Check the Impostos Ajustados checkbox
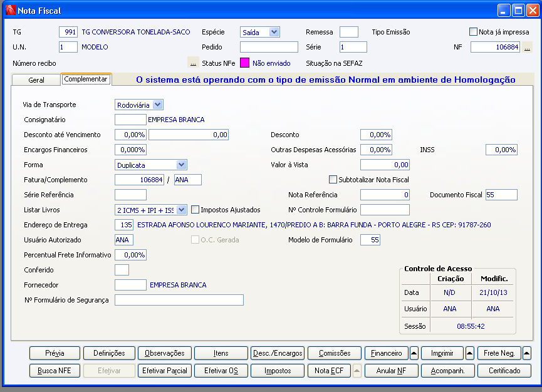This screenshot has height=392, width=542. (195, 210)
